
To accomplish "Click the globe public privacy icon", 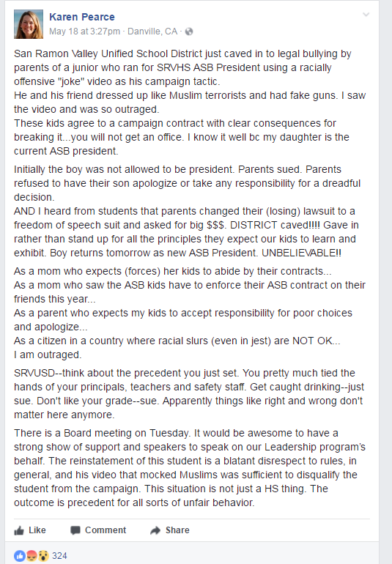I will tap(189, 31).
